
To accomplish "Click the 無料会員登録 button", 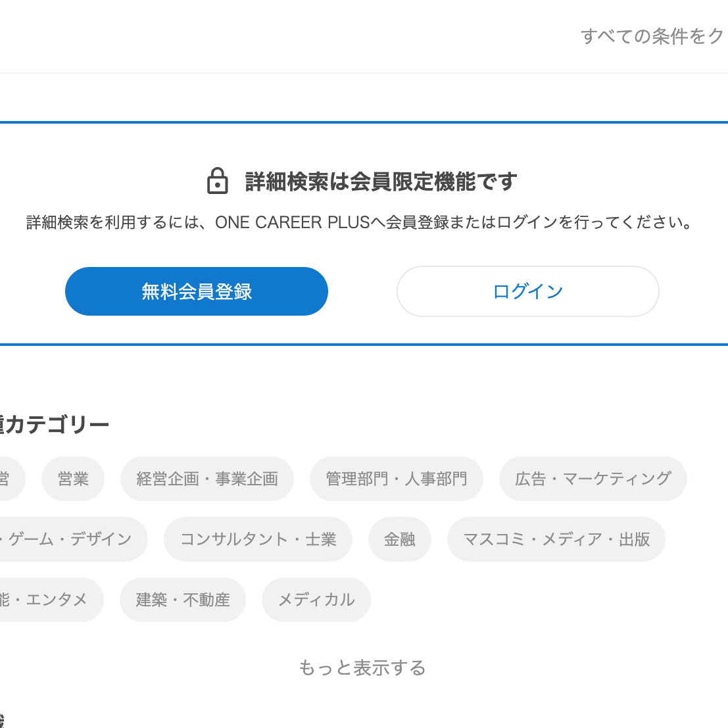I will click(197, 291).
